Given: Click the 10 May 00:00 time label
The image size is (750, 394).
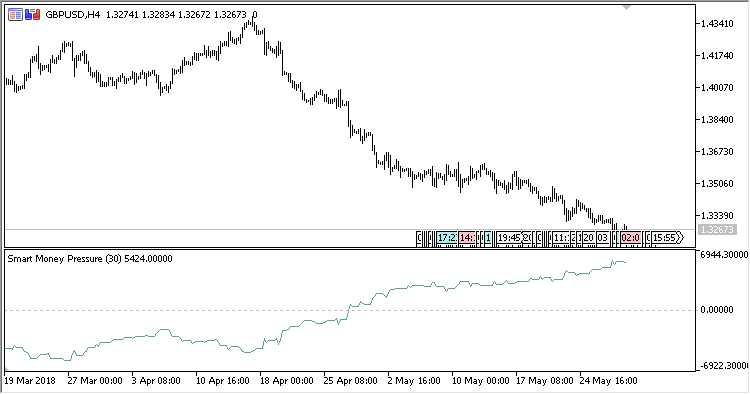Looking at the screenshot, I should click(481, 381).
